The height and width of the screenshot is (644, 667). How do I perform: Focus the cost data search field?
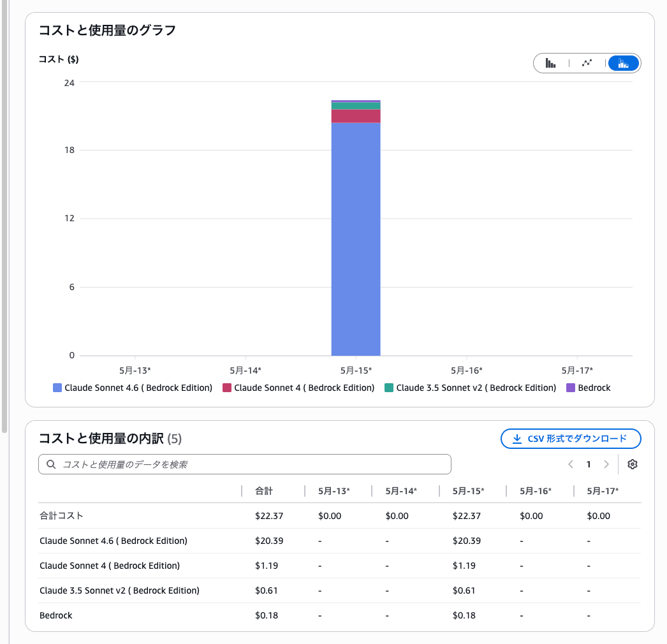(245, 464)
